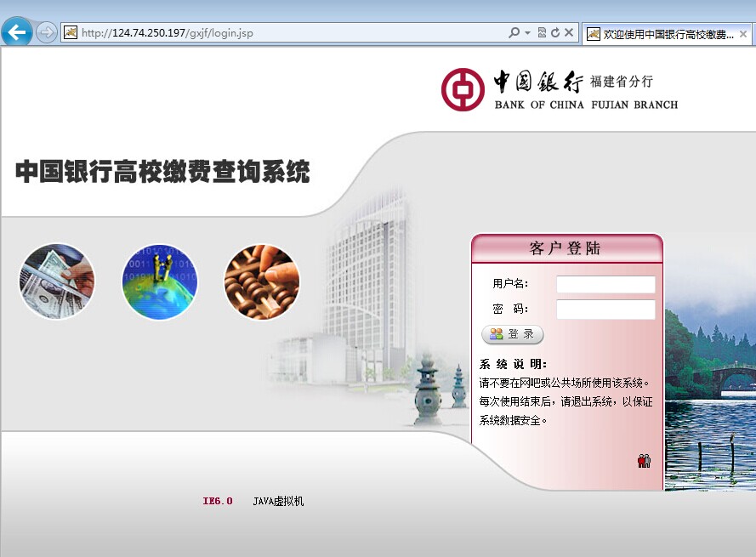Click the Bank of China red logo
This screenshot has height=557, width=756.
coord(463,89)
